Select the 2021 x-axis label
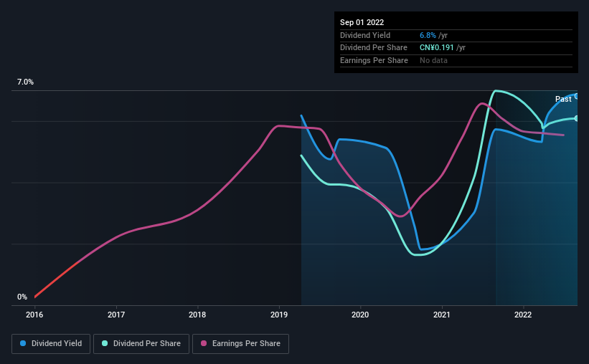Screen dimensions: 589x364 442,315
